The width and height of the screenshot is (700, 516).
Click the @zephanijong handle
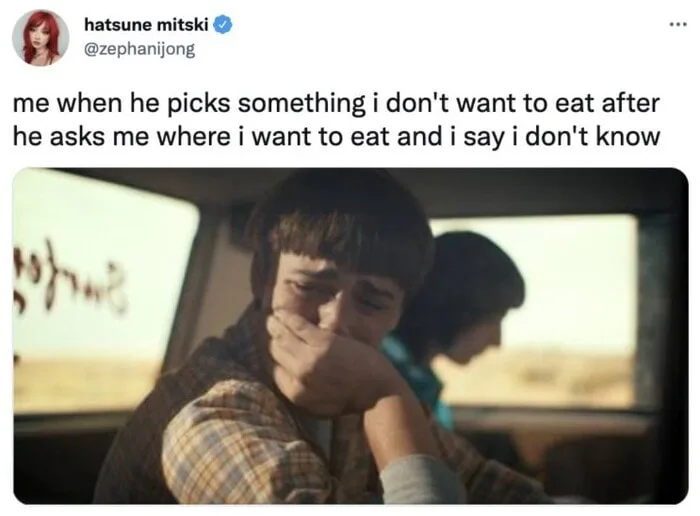[139, 48]
